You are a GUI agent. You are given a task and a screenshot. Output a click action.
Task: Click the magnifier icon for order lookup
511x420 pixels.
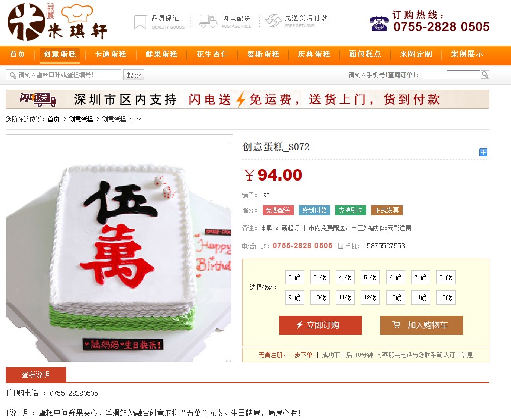(485, 74)
